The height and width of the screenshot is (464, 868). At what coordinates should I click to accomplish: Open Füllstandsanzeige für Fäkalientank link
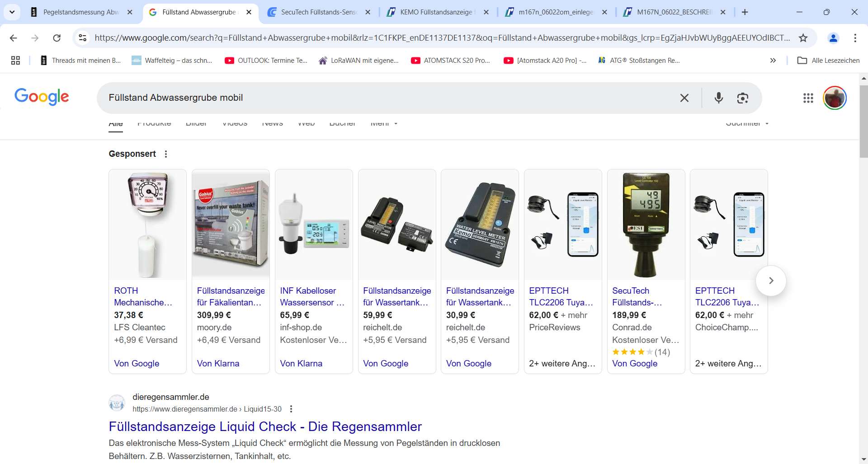click(231, 296)
